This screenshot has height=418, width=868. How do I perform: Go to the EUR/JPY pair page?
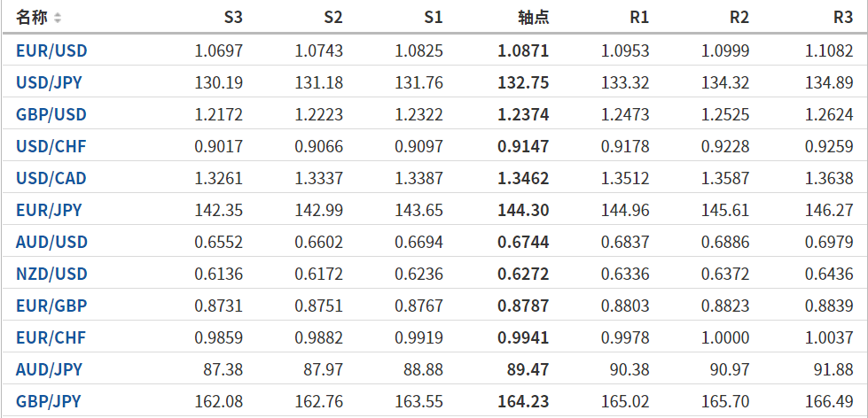[49, 210]
